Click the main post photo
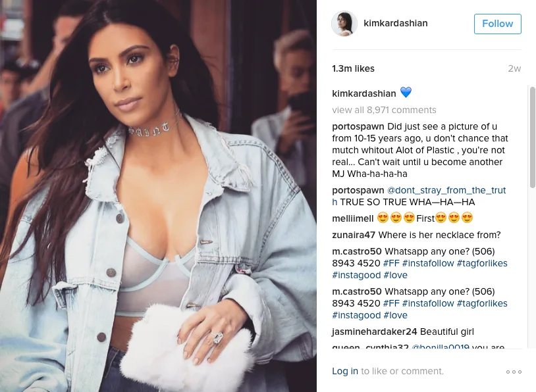536x392 pixels. (x=158, y=196)
